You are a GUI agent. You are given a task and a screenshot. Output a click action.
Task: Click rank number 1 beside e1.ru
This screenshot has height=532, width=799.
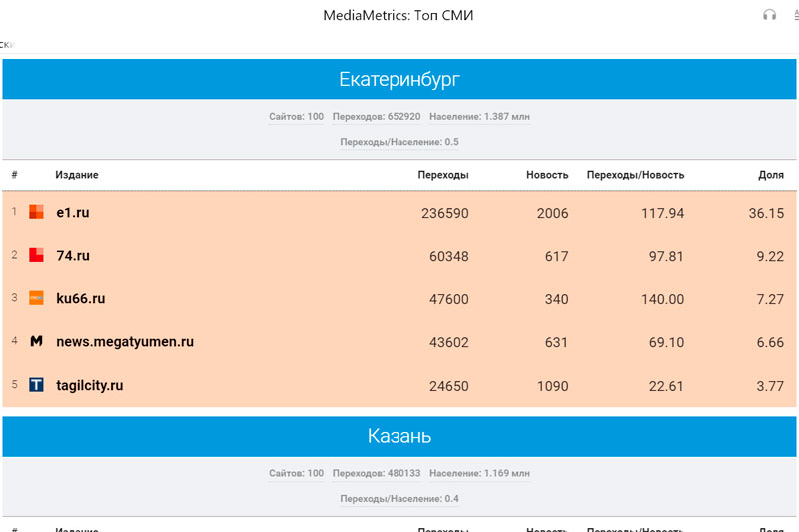point(14,211)
